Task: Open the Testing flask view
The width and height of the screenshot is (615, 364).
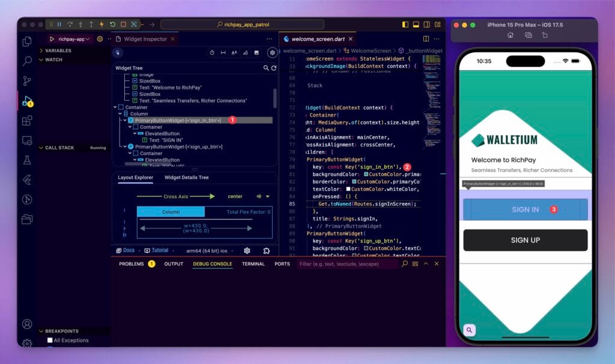Action: pos(27,160)
